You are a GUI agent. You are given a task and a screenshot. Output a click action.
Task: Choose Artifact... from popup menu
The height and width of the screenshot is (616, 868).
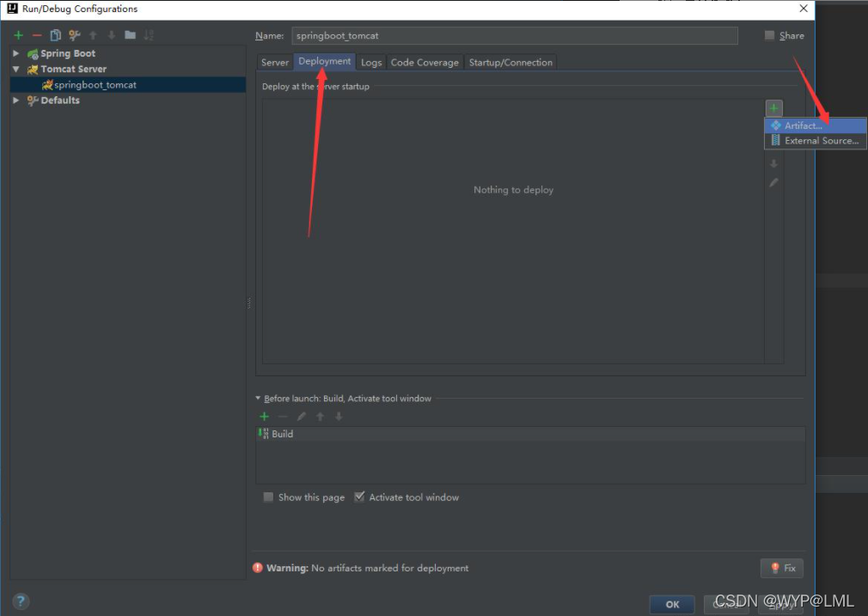point(816,125)
